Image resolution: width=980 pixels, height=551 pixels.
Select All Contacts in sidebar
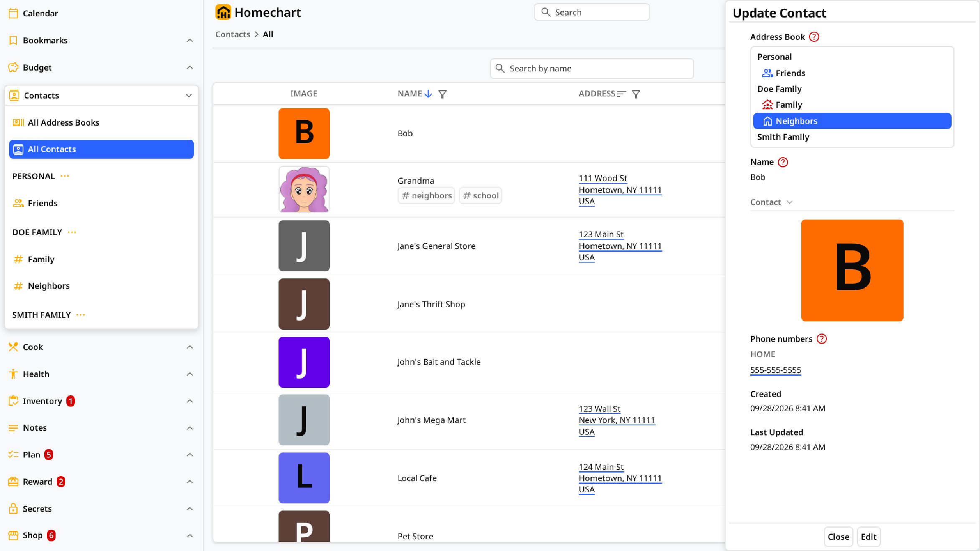click(101, 149)
